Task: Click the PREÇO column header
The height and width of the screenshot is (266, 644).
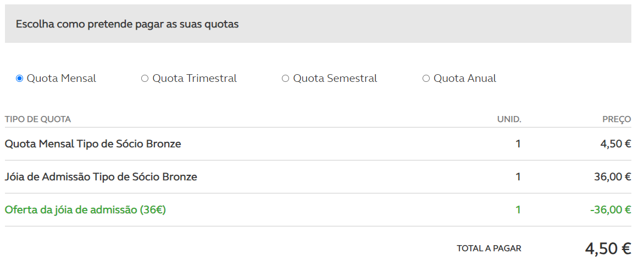Action: coord(617,119)
